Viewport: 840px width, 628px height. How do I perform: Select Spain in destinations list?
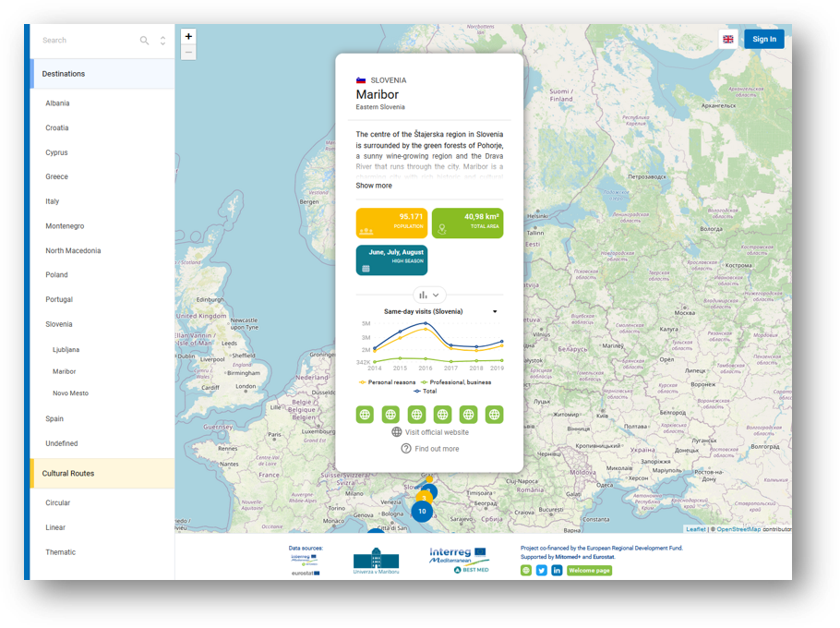pyautogui.click(x=54, y=418)
